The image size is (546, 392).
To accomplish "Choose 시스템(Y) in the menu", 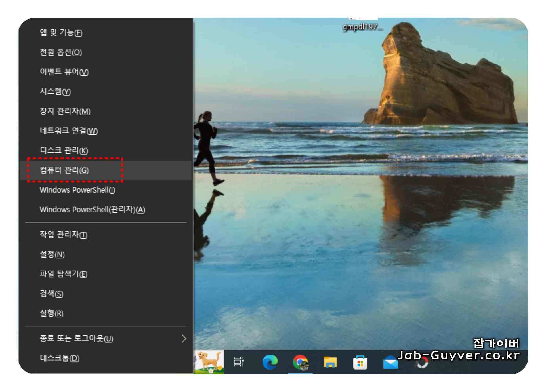I will (x=106, y=91).
